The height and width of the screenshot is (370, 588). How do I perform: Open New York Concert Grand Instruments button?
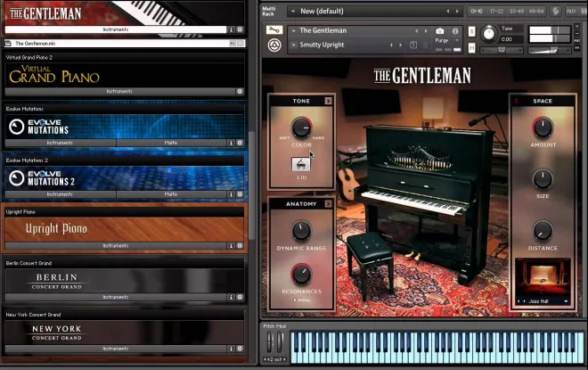tap(116, 349)
